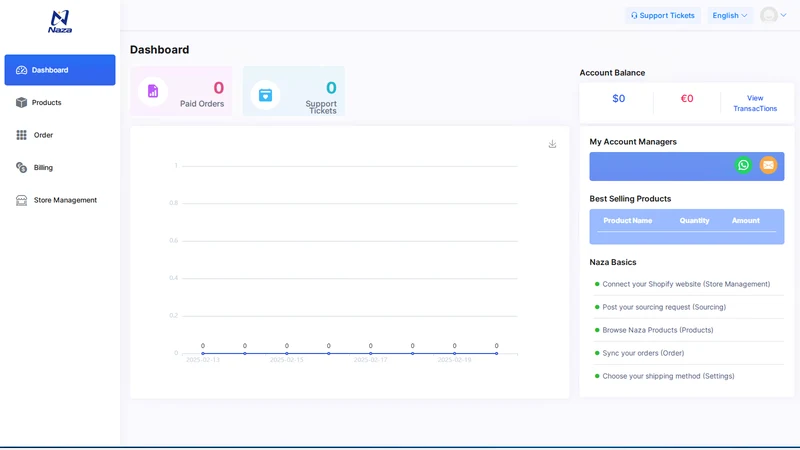Screen dimensions: 800x450
Task: Click the My Account Managers heading
Action: pyautogui.click(x=633, y=142)
